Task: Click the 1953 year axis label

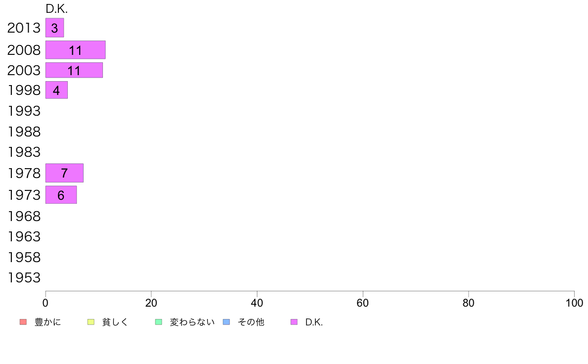Action: (x=24, y=278)
